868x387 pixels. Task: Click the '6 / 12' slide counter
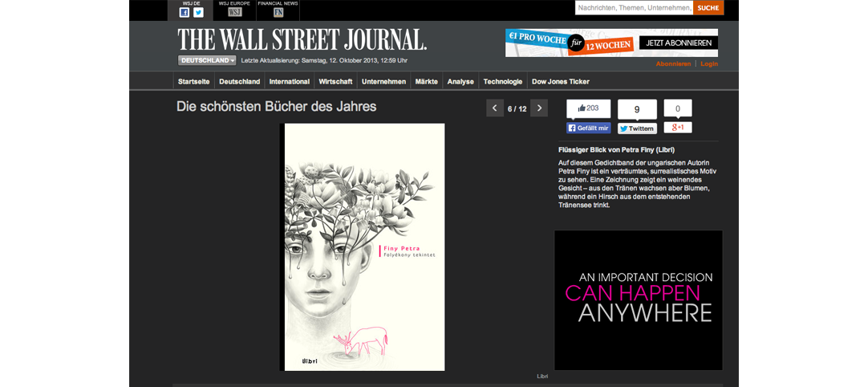517,108
